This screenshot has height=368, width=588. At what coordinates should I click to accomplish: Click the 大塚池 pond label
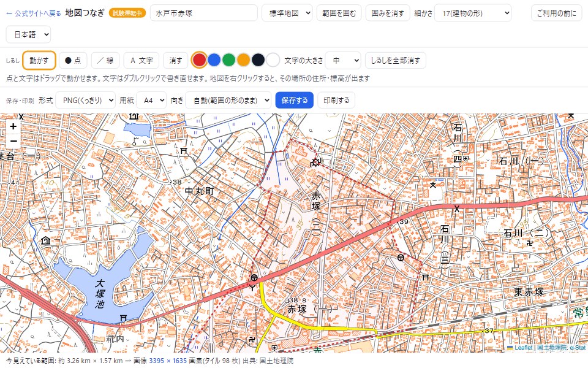[100, 294]
